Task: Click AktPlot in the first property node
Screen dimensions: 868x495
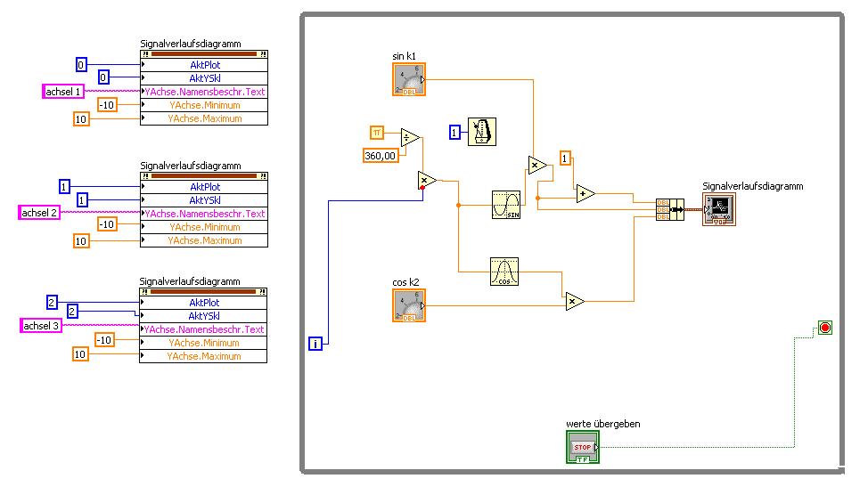Action: click(x=204, y=65)
